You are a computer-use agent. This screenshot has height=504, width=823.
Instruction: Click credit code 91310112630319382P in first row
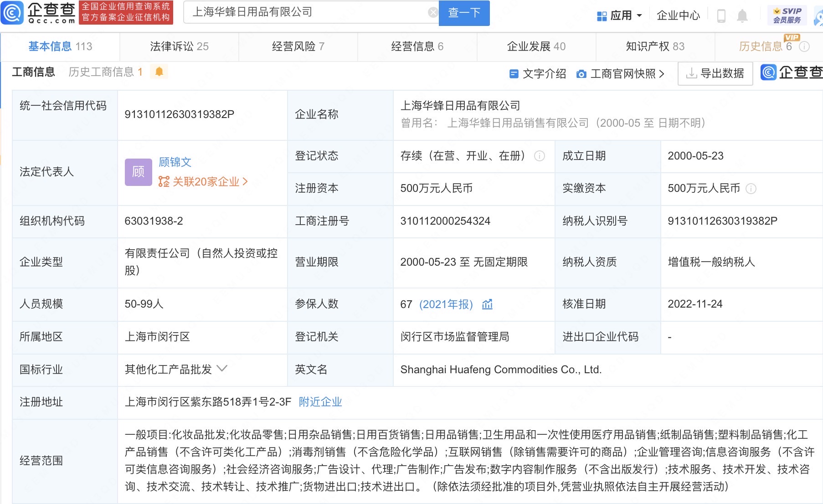[x=179, y=114]
